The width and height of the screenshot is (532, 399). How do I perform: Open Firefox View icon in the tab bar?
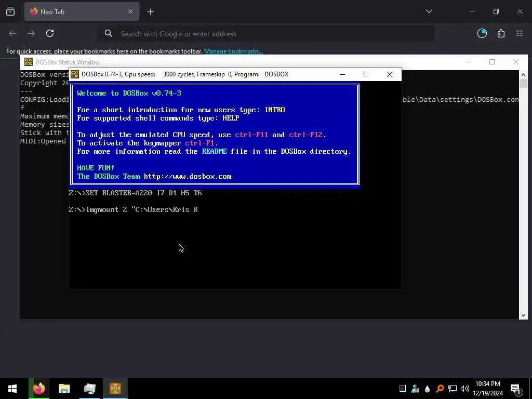coord(10,11)
